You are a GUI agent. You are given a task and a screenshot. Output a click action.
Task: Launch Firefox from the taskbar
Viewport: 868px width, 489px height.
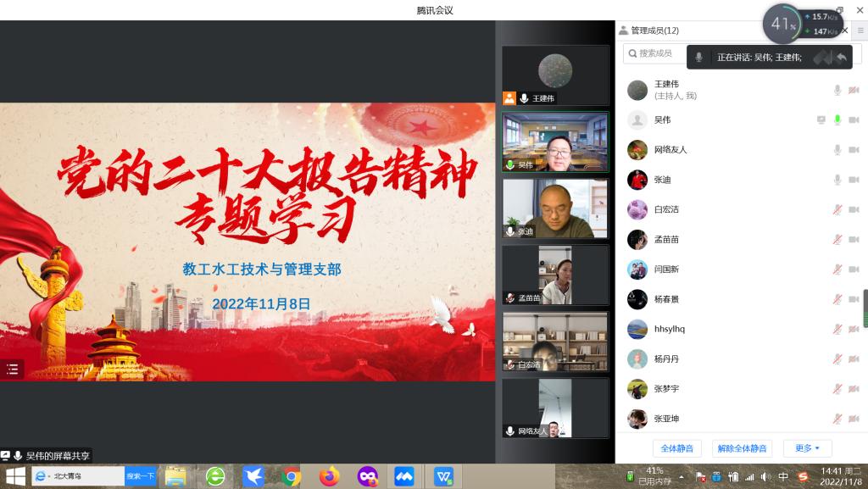(x=329, y=476)
